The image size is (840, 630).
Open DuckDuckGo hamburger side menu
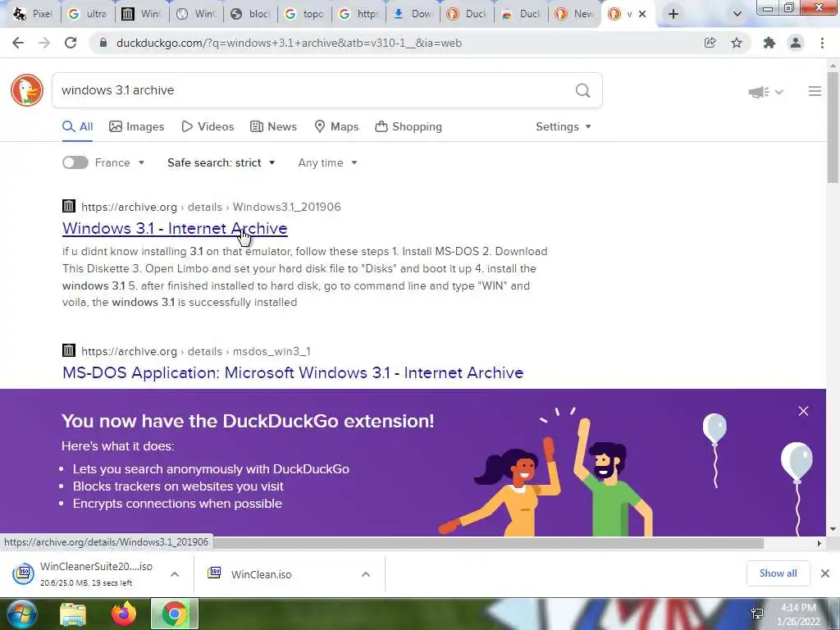click(x=815, y=92)
